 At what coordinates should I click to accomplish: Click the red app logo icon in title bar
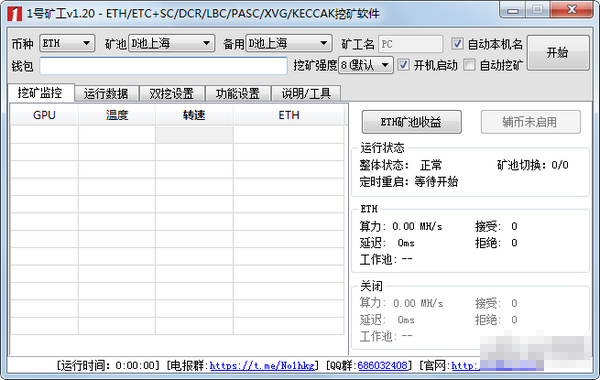[15, 14]
